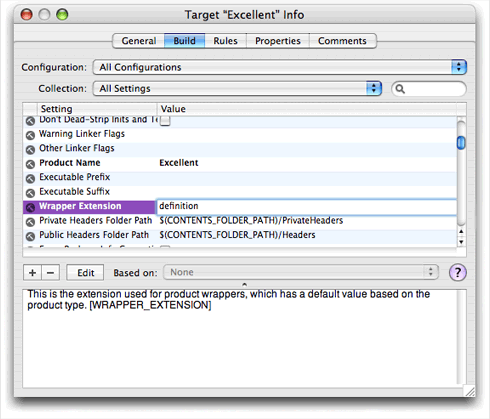The height and width of the screenshot is (419, 490).
Task: Open the Based on dropdown
Action: [301, 272]
